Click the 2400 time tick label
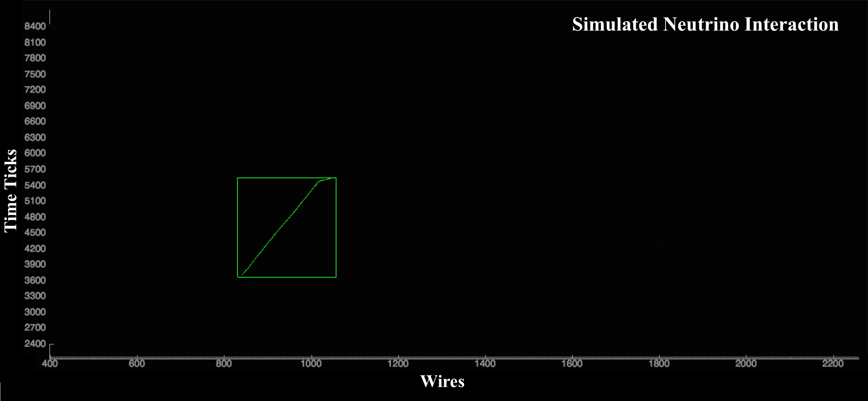The width and height of the screenshot is (868, 401). click(x=35, y=344)
